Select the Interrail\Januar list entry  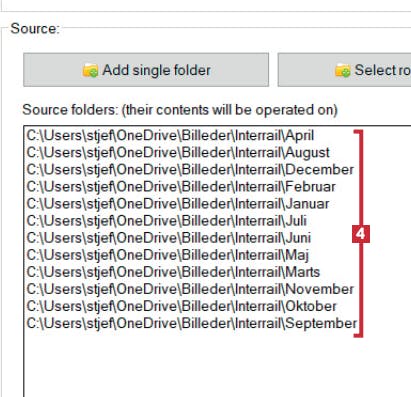tap(178, 204)
